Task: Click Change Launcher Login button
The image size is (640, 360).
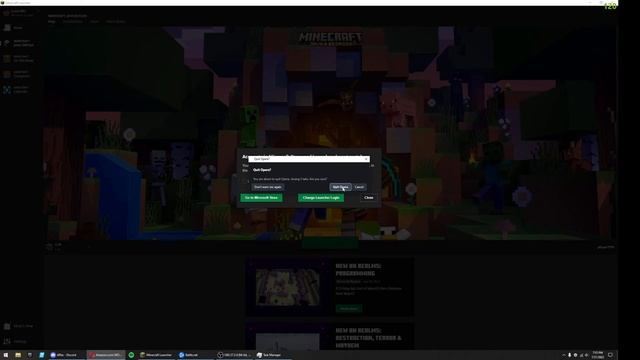Action: [x=321, y=198]
